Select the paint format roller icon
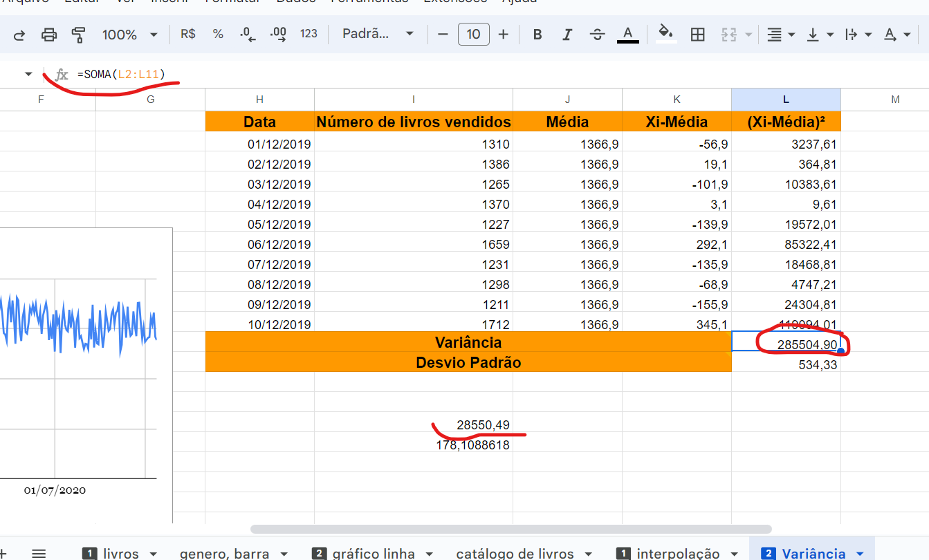929x560 pixels. coord(79,35)
